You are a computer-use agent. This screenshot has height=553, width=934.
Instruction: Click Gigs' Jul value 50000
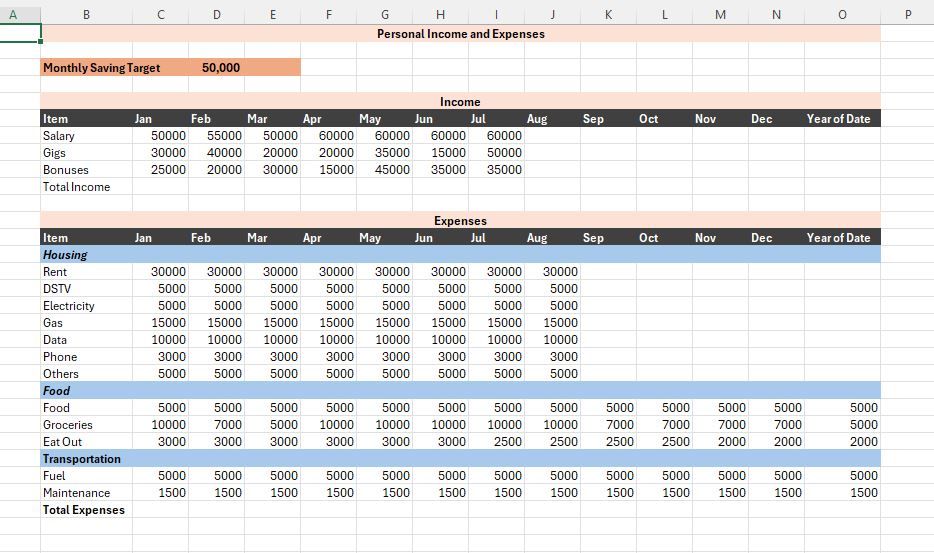(504, 153)
